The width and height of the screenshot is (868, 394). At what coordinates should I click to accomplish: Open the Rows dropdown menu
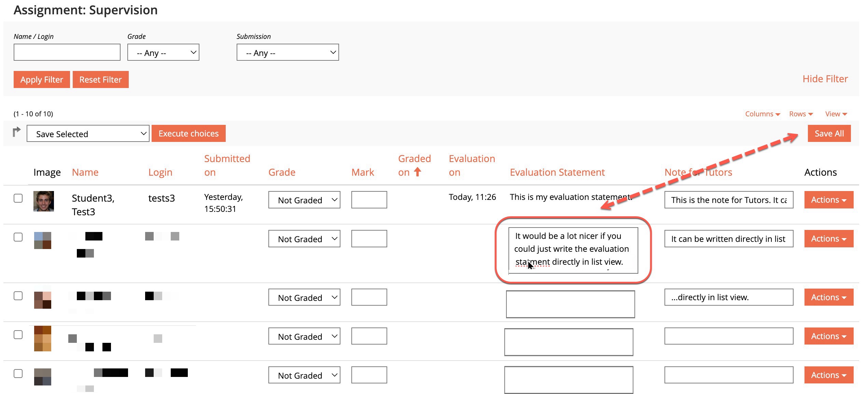pos(801,114)
